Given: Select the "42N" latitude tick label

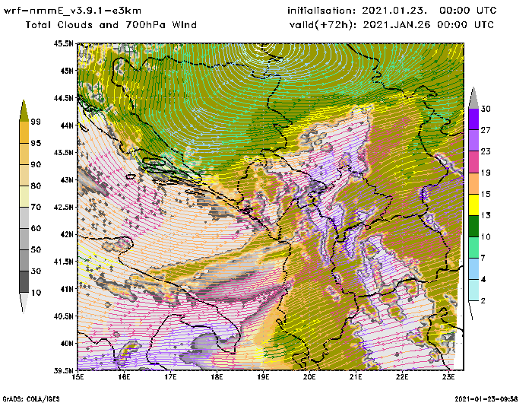Looking at the screenshot, I should pos(67,235).
